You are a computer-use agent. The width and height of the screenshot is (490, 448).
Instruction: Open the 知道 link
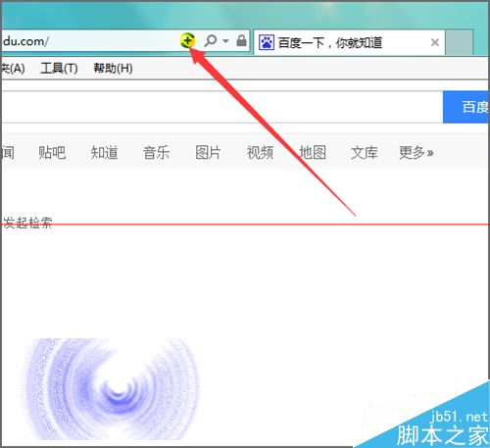(x=104, y=152)
